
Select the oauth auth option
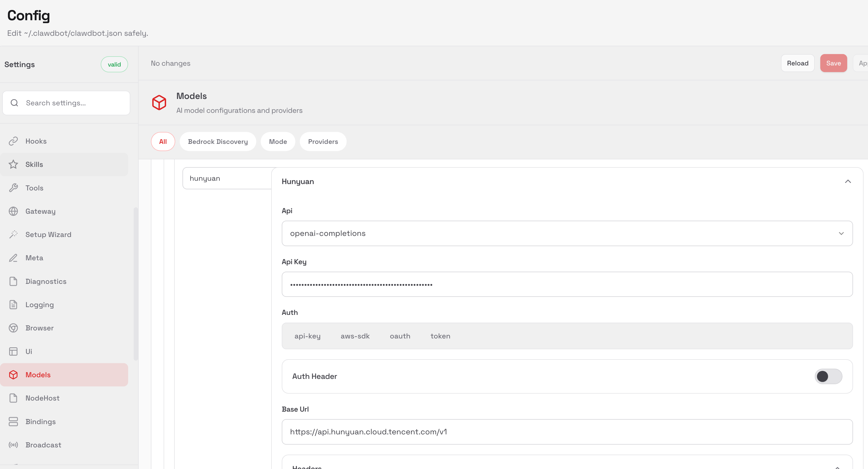click(x=400, y=336)
